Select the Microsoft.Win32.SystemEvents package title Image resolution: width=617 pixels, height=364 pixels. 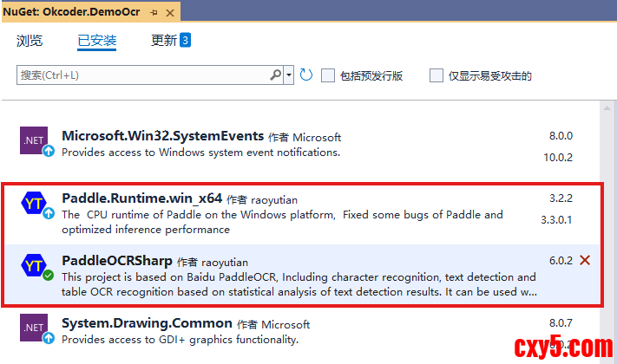click(162, 136)
